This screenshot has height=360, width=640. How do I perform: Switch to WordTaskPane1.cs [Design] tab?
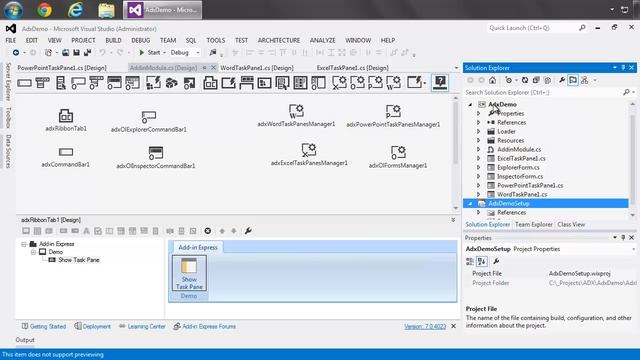coord(257,68)
